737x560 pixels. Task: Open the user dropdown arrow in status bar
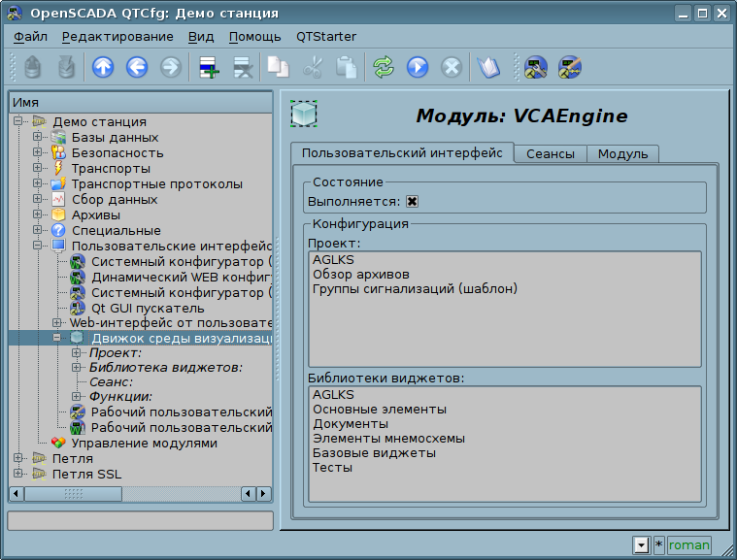[641, 545]
